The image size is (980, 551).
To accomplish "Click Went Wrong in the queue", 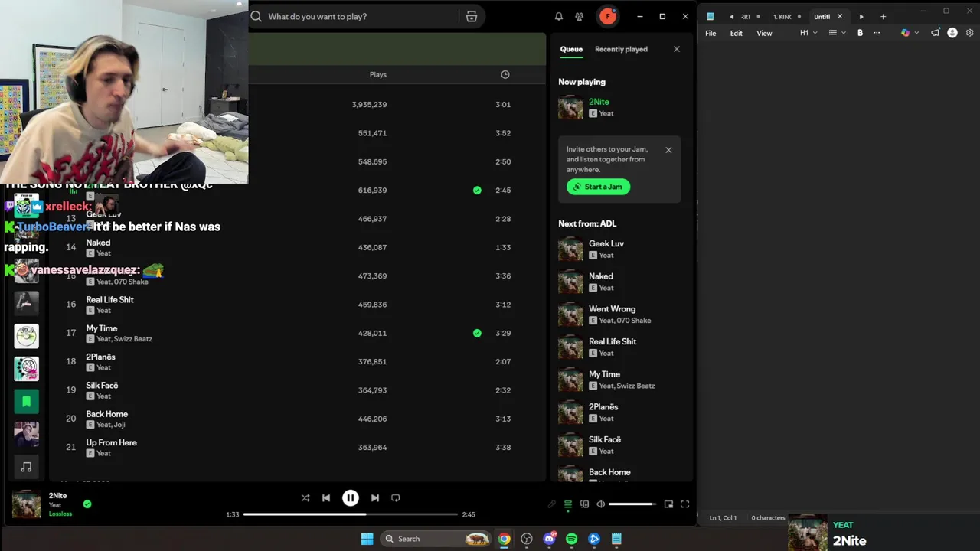I will 612,309.
